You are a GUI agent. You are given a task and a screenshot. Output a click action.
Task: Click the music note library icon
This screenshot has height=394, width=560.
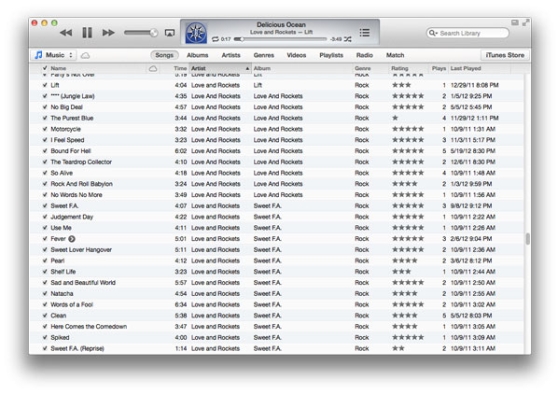point(39,55)
